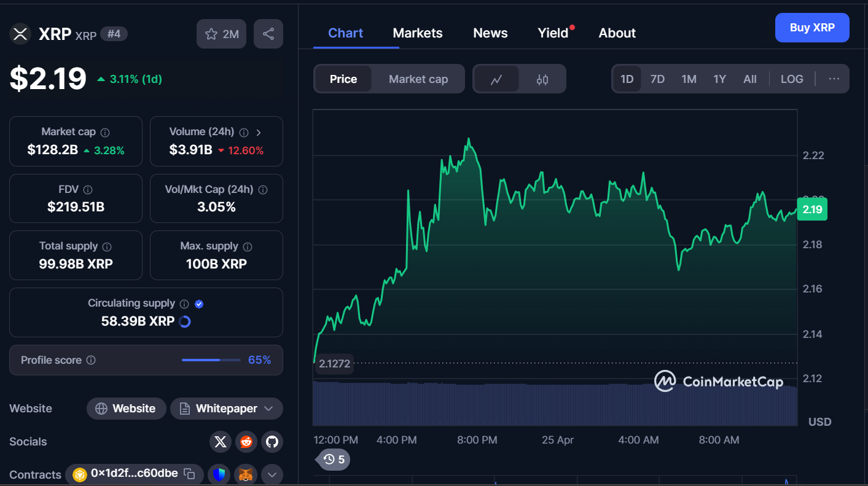Set chart range to 1D
The width and height of the screenshot is (868, 486).
click(x=627, y=79)
